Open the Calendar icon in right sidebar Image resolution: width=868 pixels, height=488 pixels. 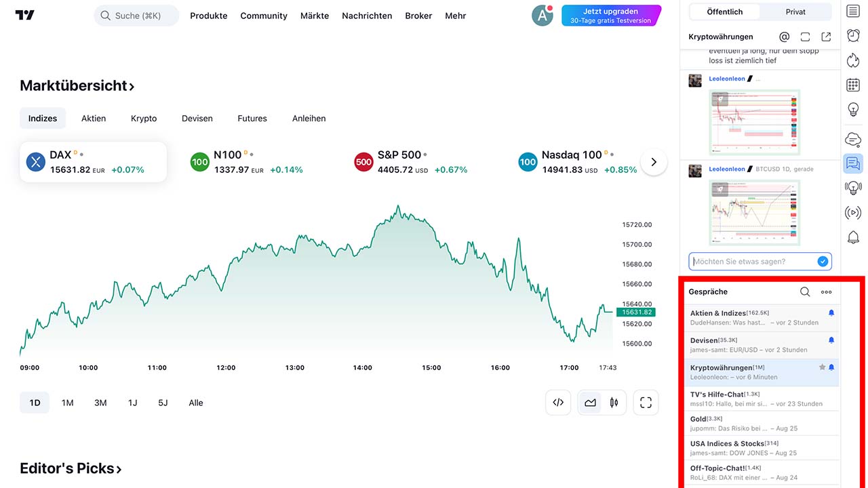[x=853, y=85]
